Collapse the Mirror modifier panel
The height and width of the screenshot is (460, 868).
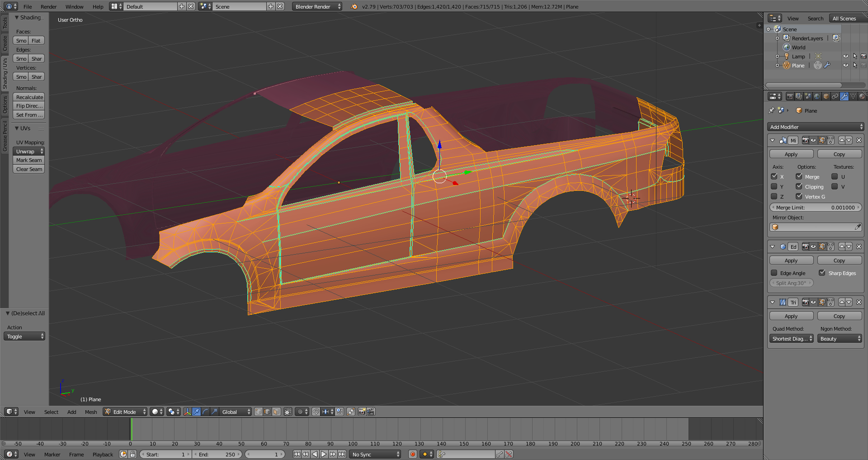[x=772, y=140]
